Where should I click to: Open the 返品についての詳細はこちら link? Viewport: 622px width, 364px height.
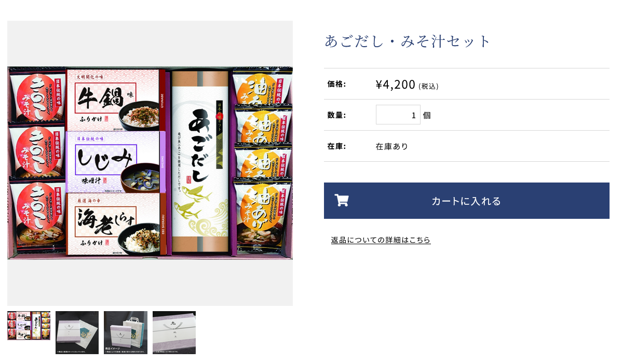[x=381, y=240]
